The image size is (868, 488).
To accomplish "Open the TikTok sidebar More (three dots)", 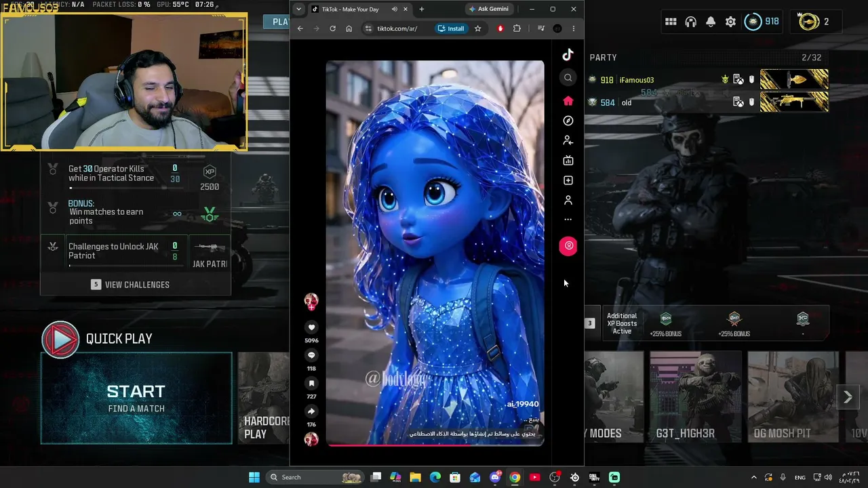I will 568,220.
